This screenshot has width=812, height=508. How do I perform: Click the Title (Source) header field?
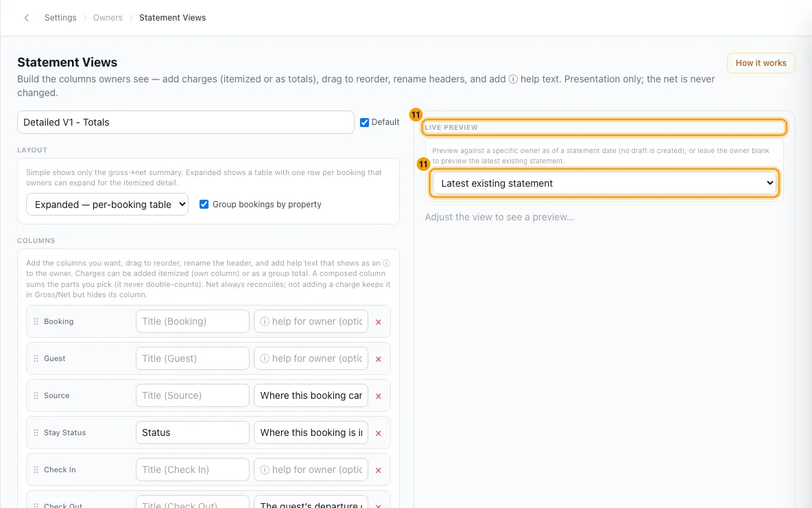193,395
